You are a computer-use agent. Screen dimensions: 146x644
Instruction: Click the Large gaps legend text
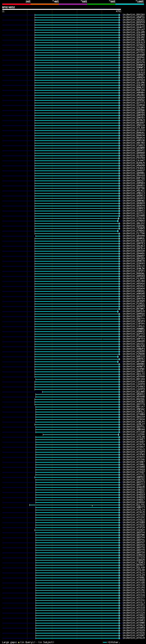[x=28, y=642]
